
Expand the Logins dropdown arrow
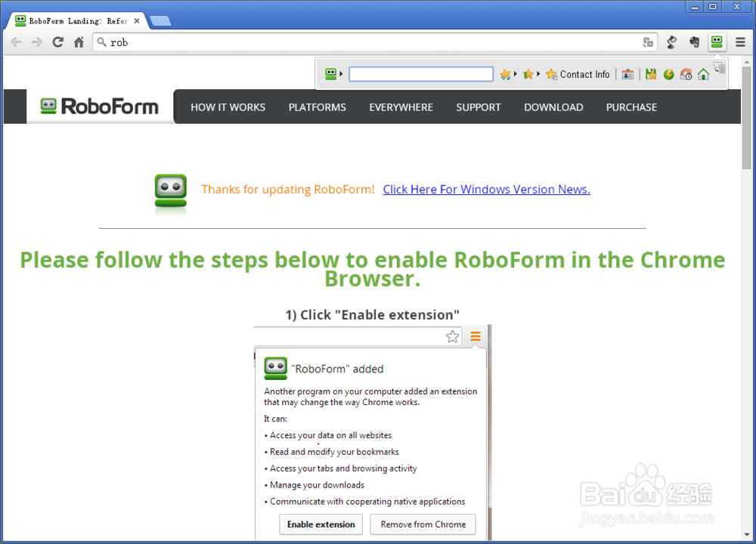pos(516,74)
